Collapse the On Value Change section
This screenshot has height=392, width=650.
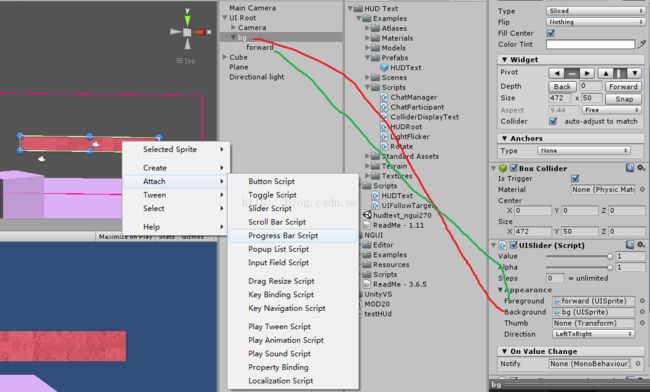click(504, 351)
